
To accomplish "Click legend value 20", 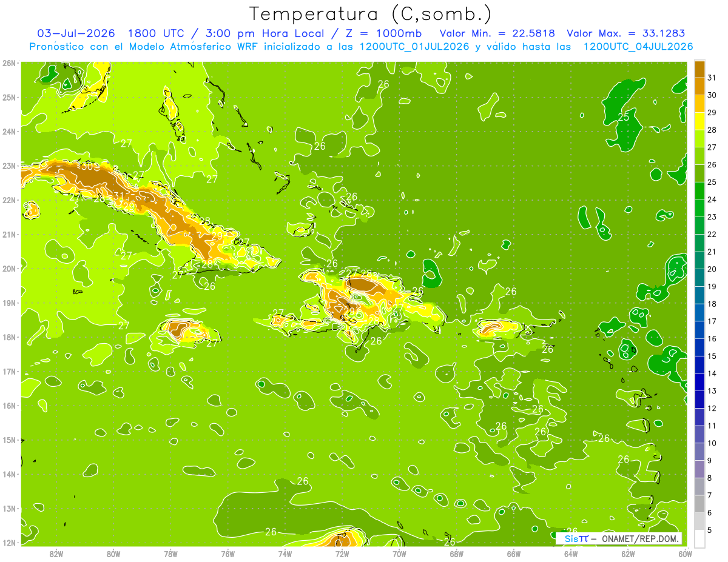I will tap(712, 269).
